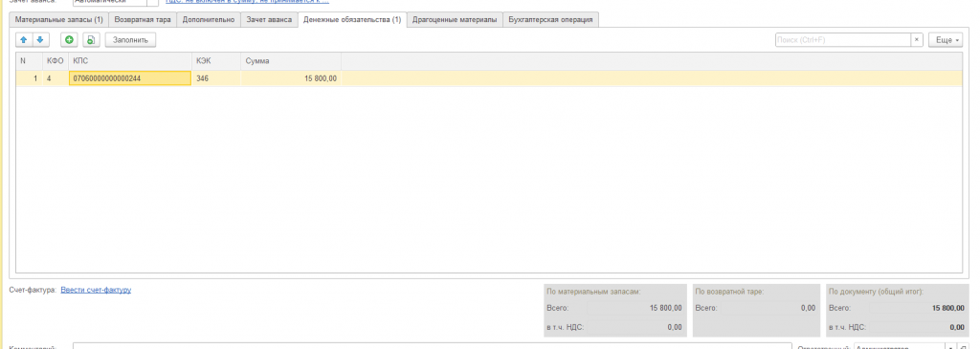Select КПС cell 07060000000000244

[x=130, y=78]
